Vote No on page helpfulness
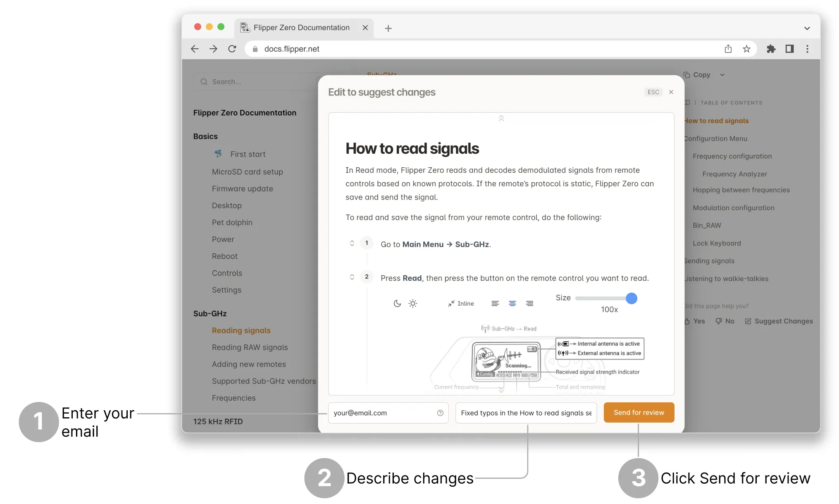Viewport: 839px width, 504px height. point(725,321)
